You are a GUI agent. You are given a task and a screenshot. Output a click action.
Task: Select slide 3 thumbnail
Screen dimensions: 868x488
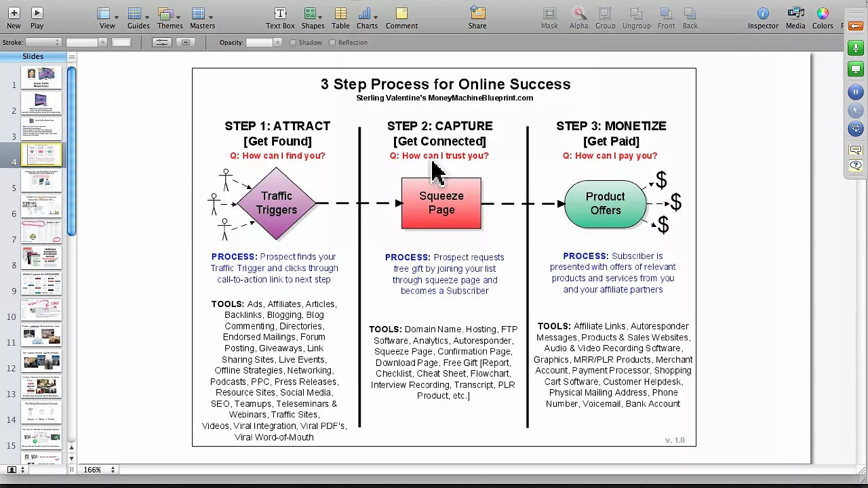(x=41, y=129)
